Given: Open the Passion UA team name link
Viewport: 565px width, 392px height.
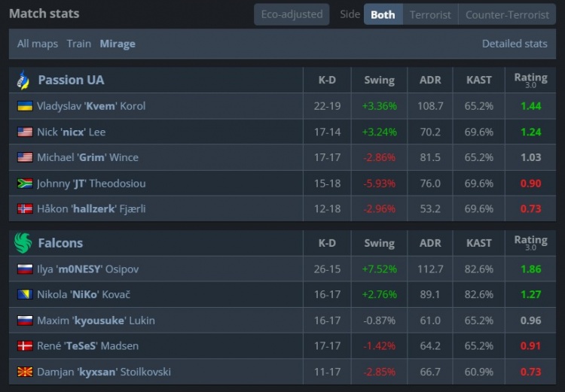Looking at the screenshot, I should 71,80.
